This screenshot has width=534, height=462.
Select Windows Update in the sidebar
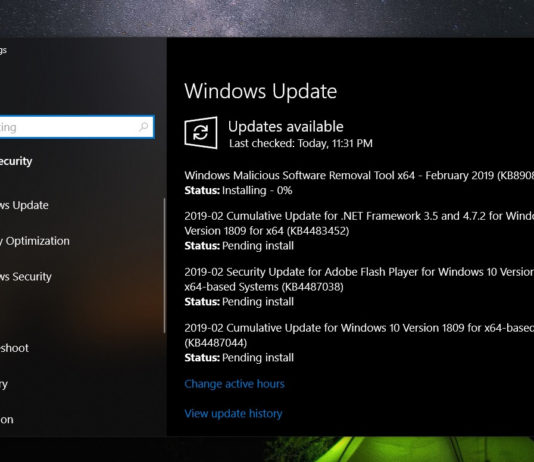(x=24, y=205)
